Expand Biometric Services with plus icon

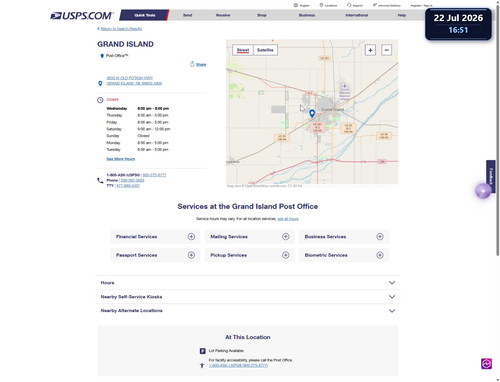[x=380, y=255]
